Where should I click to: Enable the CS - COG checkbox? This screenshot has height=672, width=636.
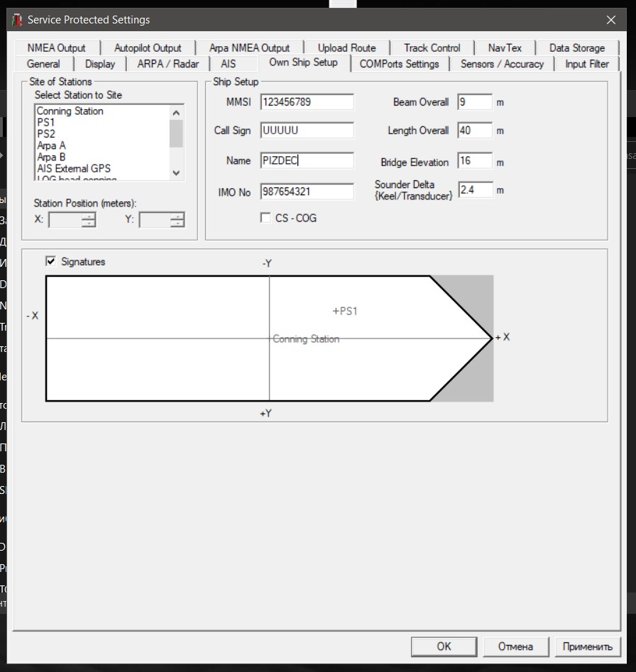266,218
